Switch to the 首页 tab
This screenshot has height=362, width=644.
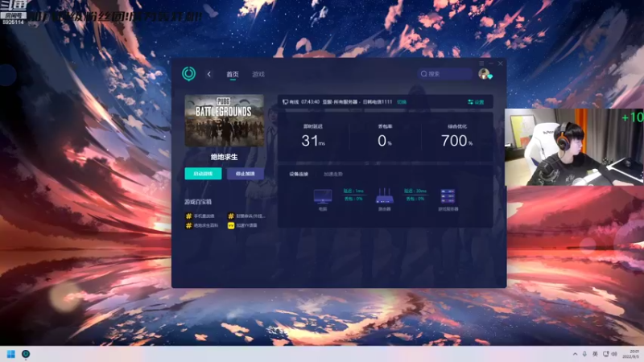[x=233, y=74]
